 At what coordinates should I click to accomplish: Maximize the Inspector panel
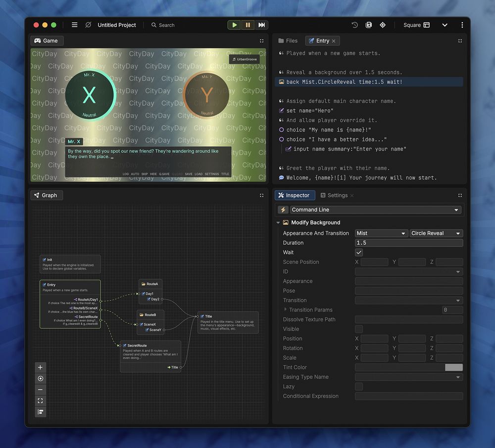tap(460, 195)
